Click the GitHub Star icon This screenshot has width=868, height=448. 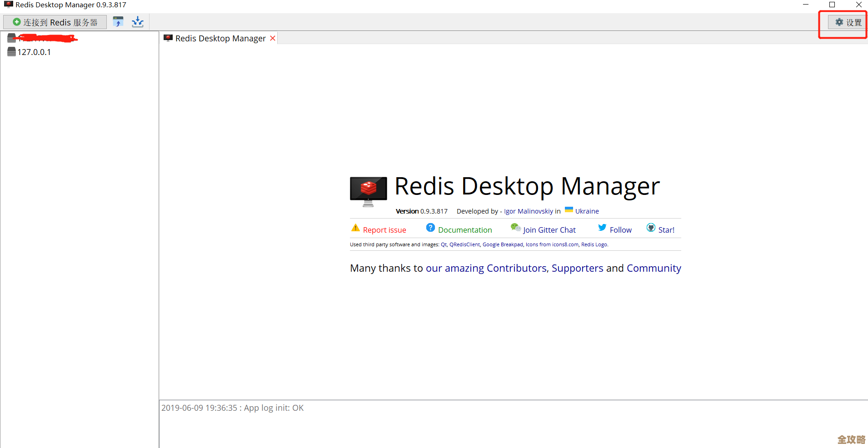pos(651,228)
